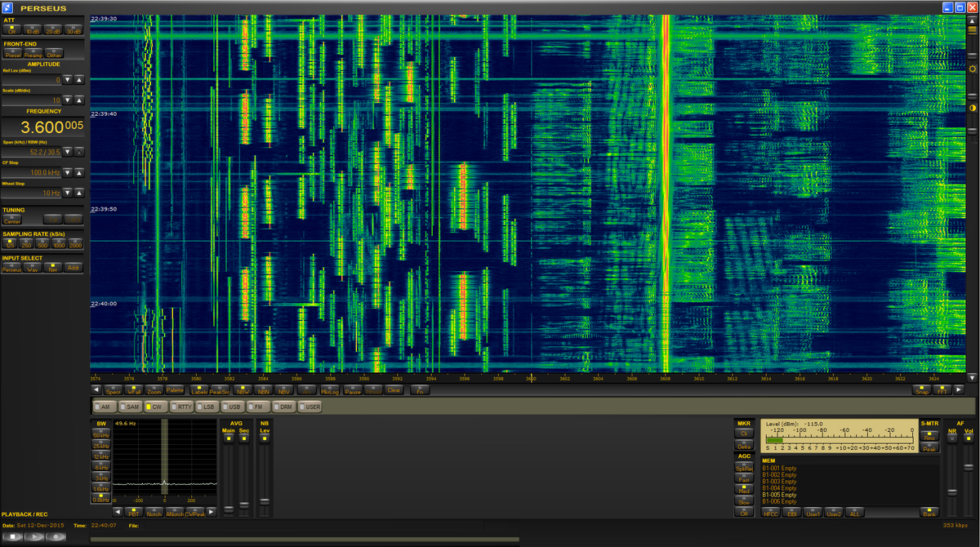Increase Scale dB/div with up arrow
The height and width of the screenshot is (547, 980).
(x=79, y=100)
